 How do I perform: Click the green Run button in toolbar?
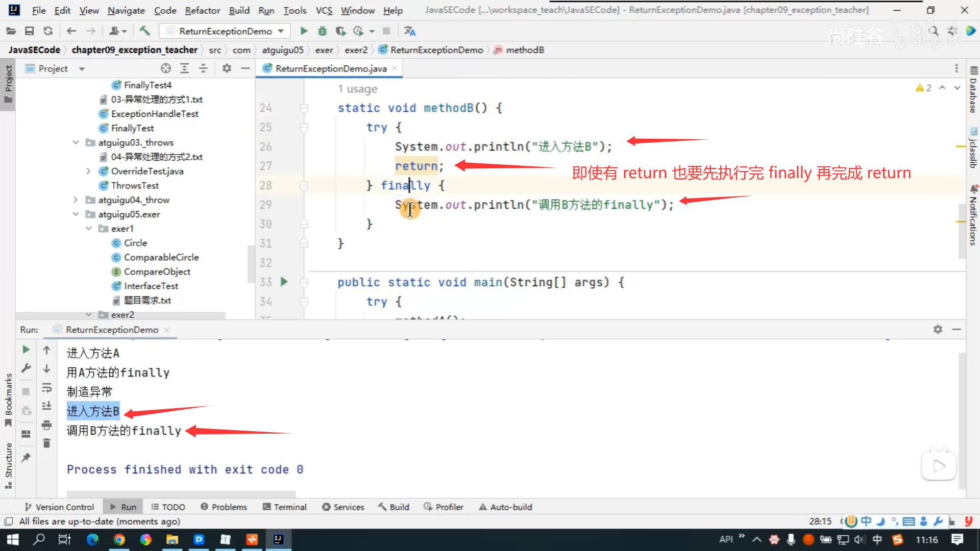point(304,31)
